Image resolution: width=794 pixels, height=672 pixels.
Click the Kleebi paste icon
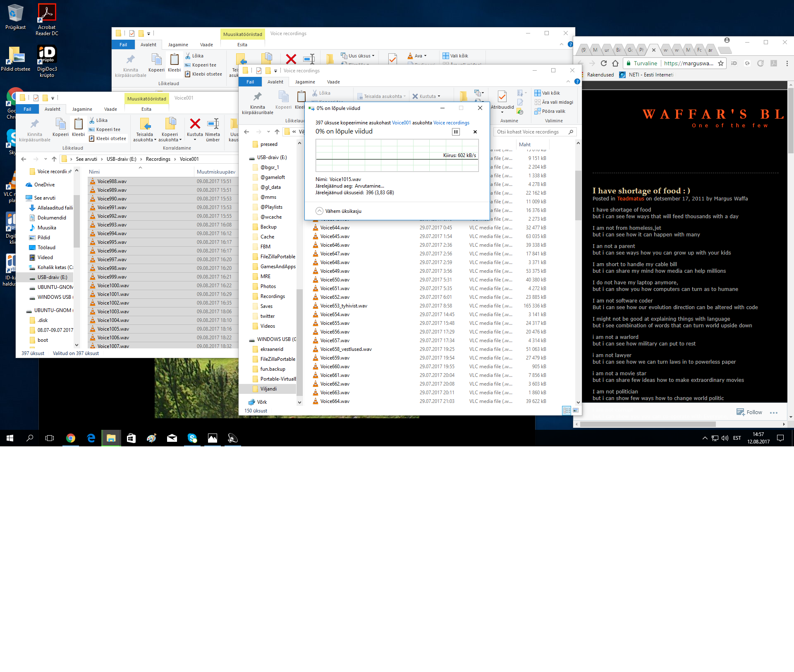[78, 125]
